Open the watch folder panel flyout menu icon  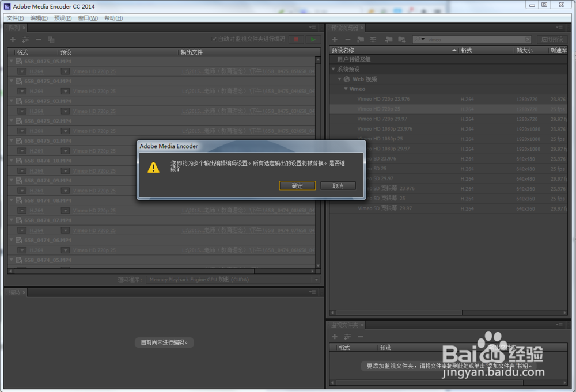click(559, 325)
